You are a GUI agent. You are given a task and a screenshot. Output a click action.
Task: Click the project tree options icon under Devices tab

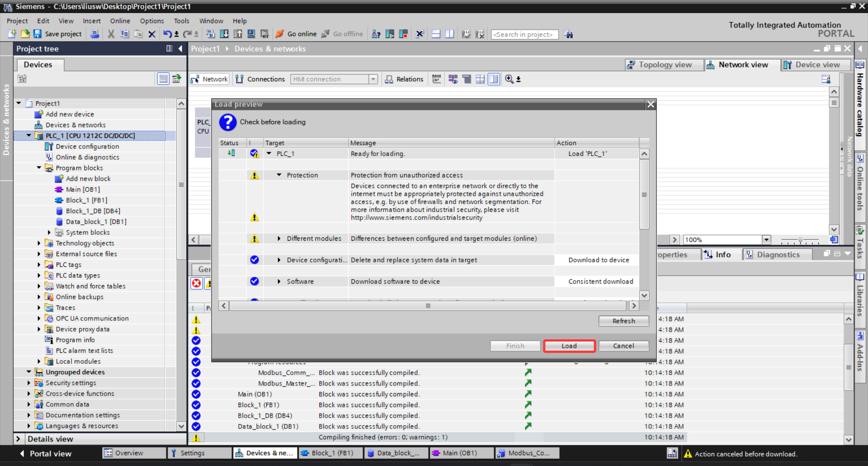pyautogui.click(x=22, y=79)
